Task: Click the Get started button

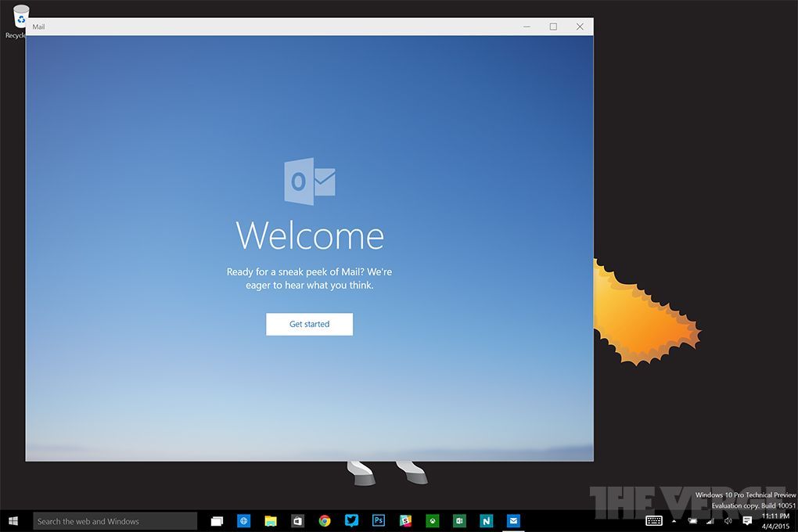Action: [x=309, y=324]
